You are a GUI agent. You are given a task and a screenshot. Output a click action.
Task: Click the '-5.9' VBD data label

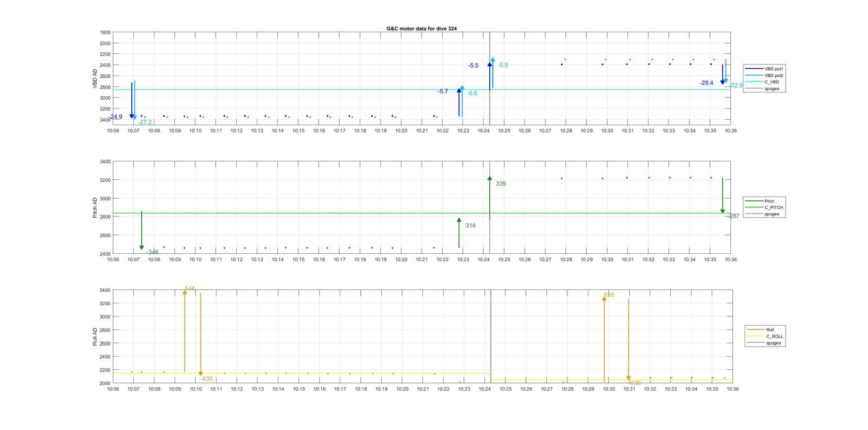pyautogui.click(x=502, y=65)
